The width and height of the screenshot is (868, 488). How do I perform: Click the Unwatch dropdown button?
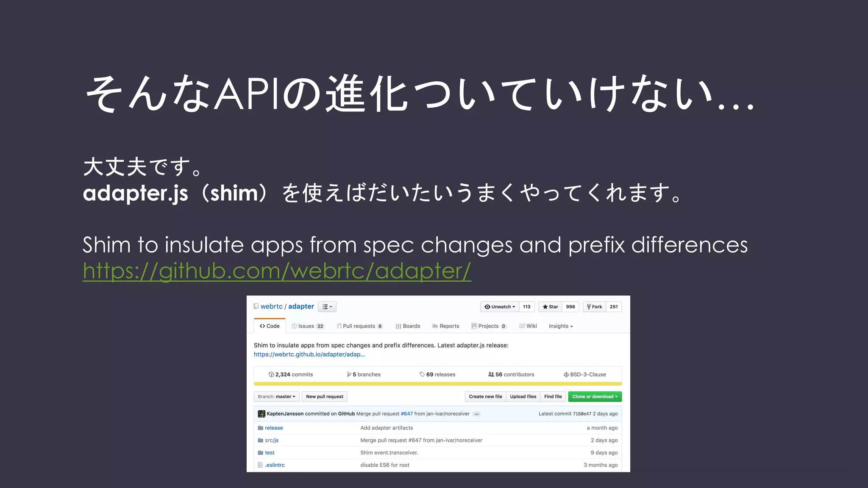[500, 307]
